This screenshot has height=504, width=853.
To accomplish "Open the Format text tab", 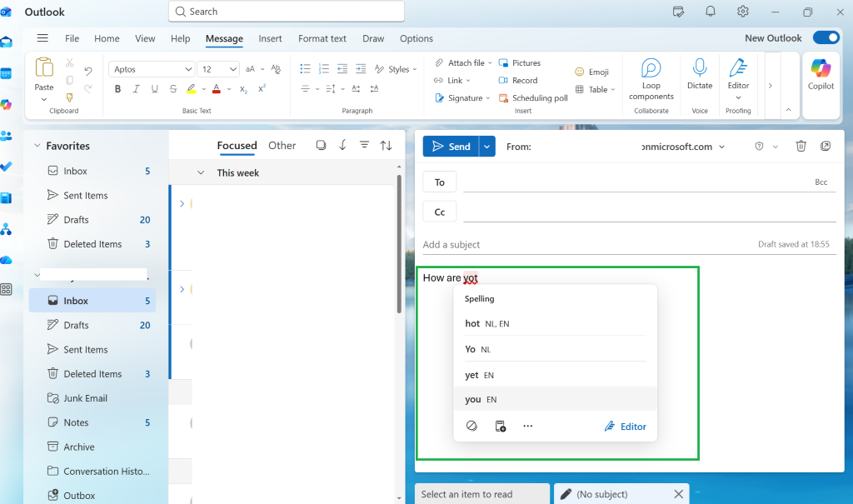I will 322,38.
